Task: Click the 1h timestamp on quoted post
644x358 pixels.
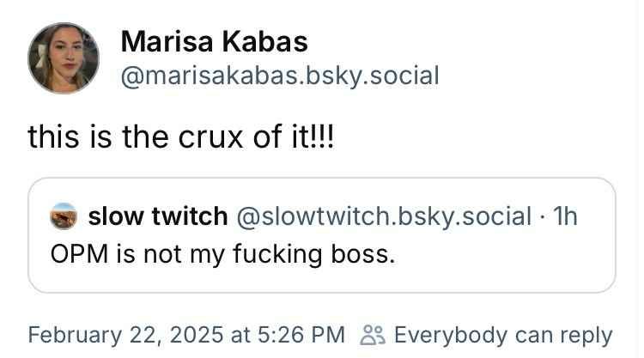Action: tap(567, 215)
